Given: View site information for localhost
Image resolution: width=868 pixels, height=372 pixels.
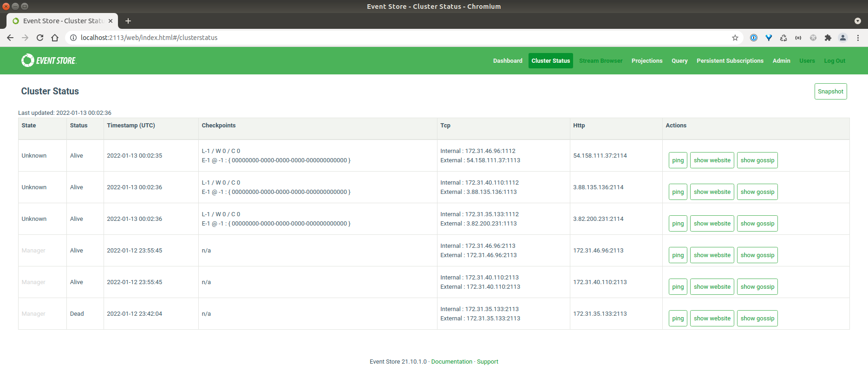Looking at the screenshot, I should click(73, 38).
